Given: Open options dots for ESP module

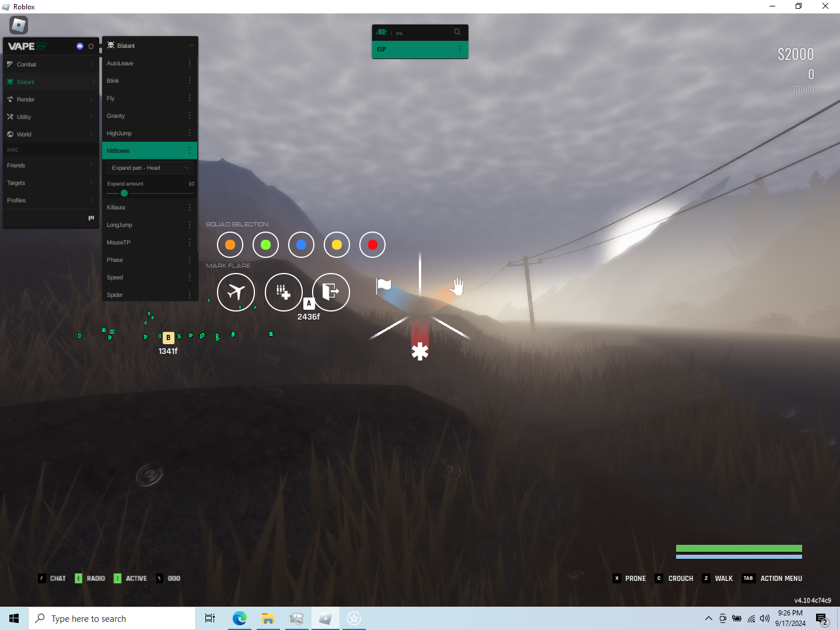Looking at the screenshot, I should [460, 49].
